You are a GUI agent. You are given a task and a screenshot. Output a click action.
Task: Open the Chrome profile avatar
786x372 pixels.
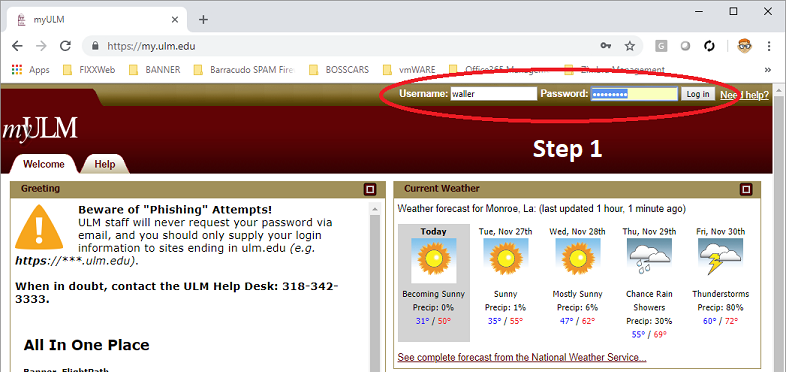(x=744, y=46)
